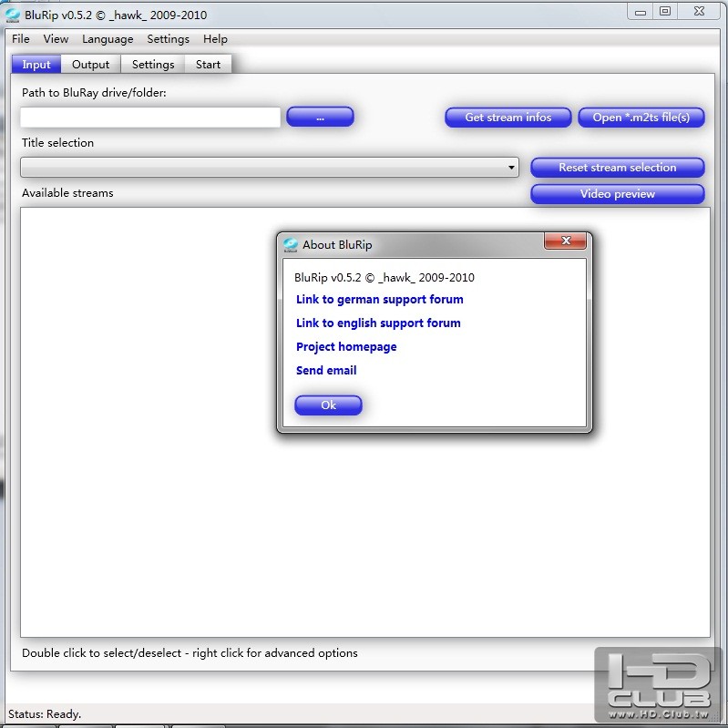728x728 pixels.
Task: Close the About BluRip dialog
Action: coord(565,241)
